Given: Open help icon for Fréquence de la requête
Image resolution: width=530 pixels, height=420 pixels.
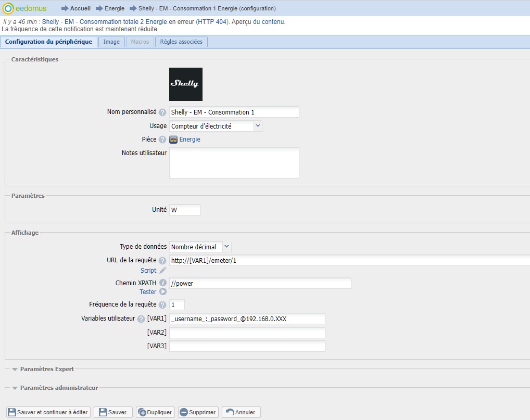Looking at the screenshot, I should click(162, 305).
